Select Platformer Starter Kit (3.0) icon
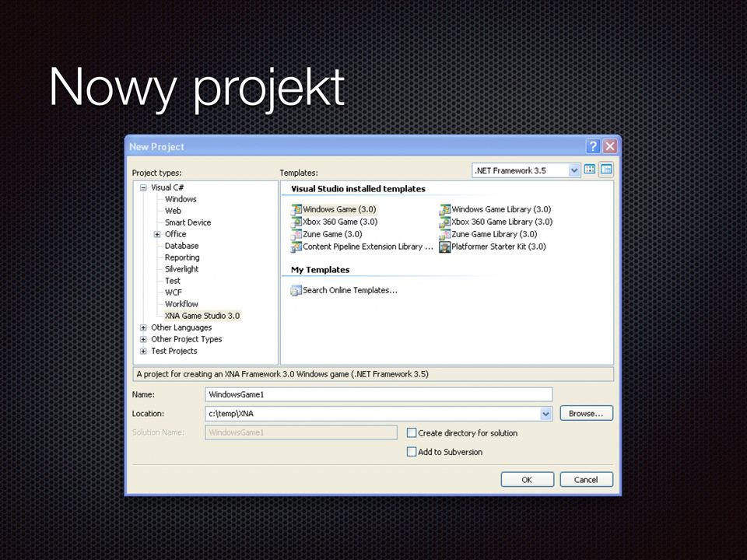747x560 pixels. point(444,247)
